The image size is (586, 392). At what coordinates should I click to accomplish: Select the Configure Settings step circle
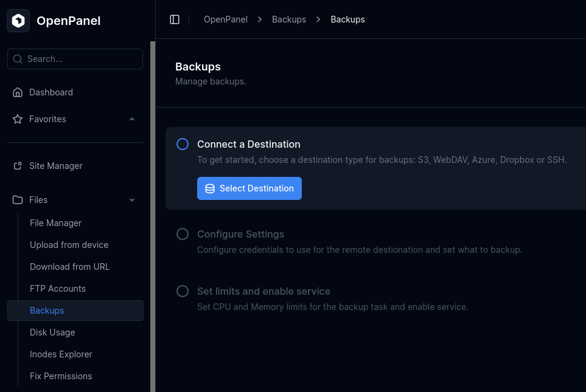tap(183, 234)
